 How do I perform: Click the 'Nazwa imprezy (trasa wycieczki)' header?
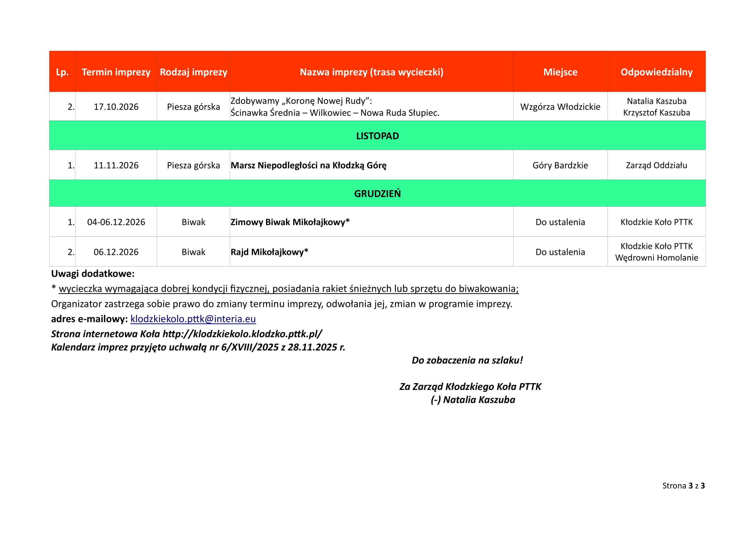(371, 72)
